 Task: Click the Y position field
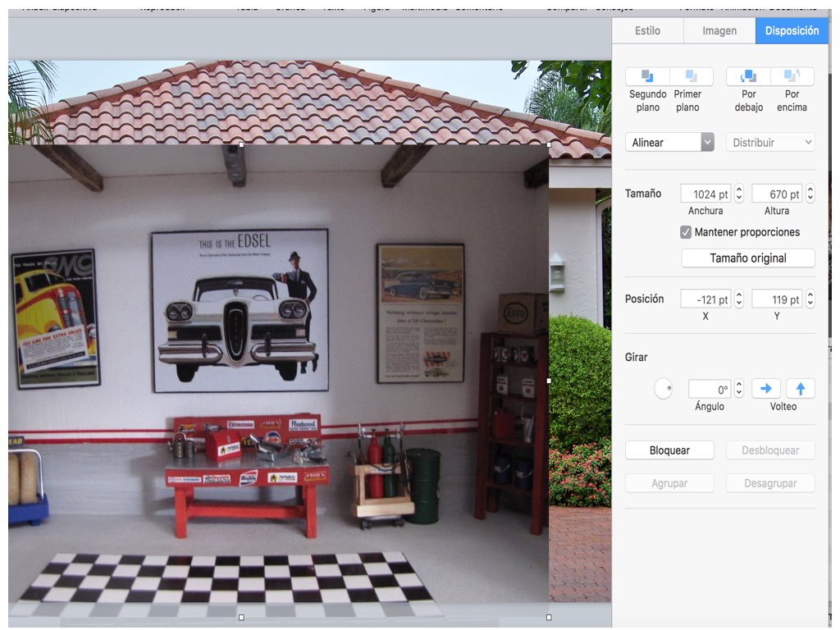tap(777, 299)
